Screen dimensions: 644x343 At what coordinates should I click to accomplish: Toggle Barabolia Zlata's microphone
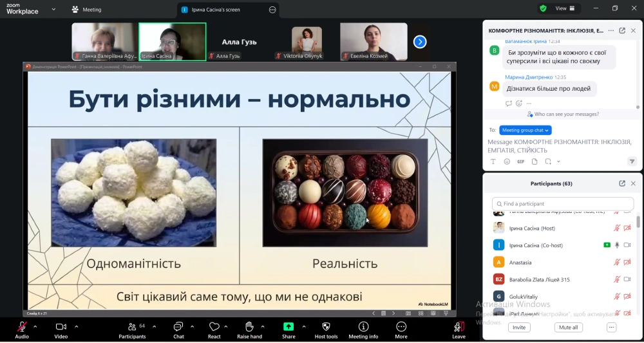tap(616, 279)
